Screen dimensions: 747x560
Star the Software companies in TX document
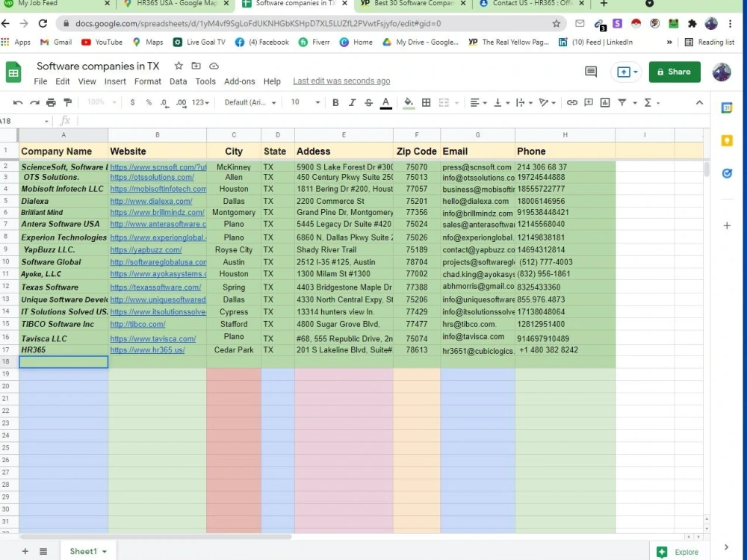[179, 66]
